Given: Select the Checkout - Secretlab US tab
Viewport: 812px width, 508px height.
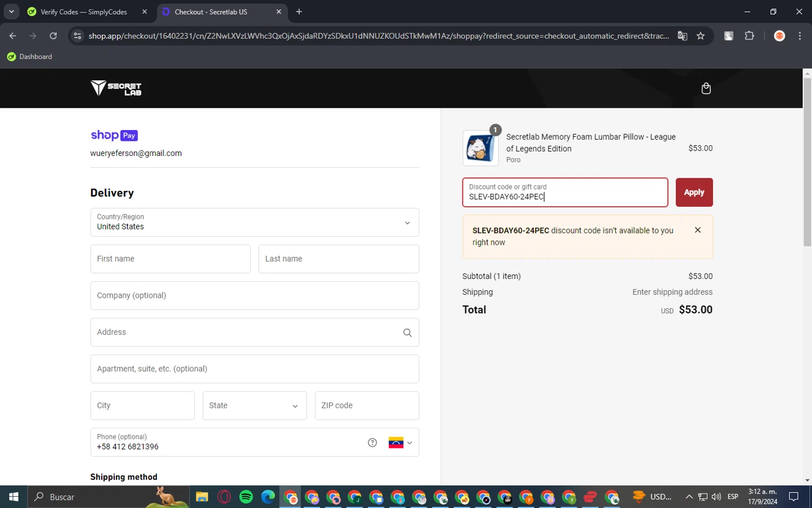Looking at the screenshot, I should click(x=222, y=12).
